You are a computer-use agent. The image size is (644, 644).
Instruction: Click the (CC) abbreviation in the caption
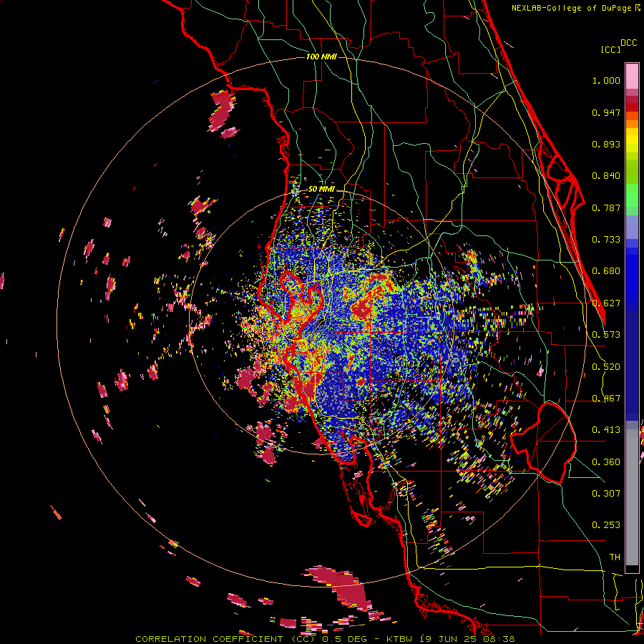[x=303, y=639]
